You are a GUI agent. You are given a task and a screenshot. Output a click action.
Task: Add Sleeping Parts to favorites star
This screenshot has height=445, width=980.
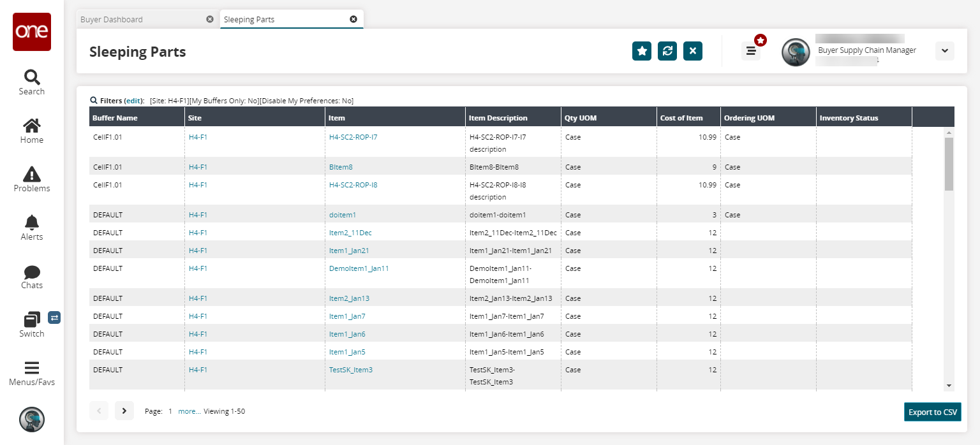pyautogui.click(x=642, y=51)
